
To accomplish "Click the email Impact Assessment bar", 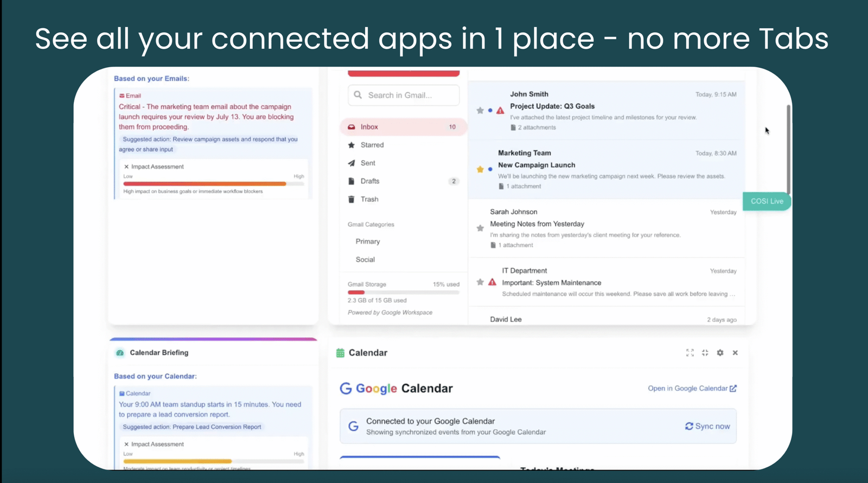I will [x=214, y=184].
